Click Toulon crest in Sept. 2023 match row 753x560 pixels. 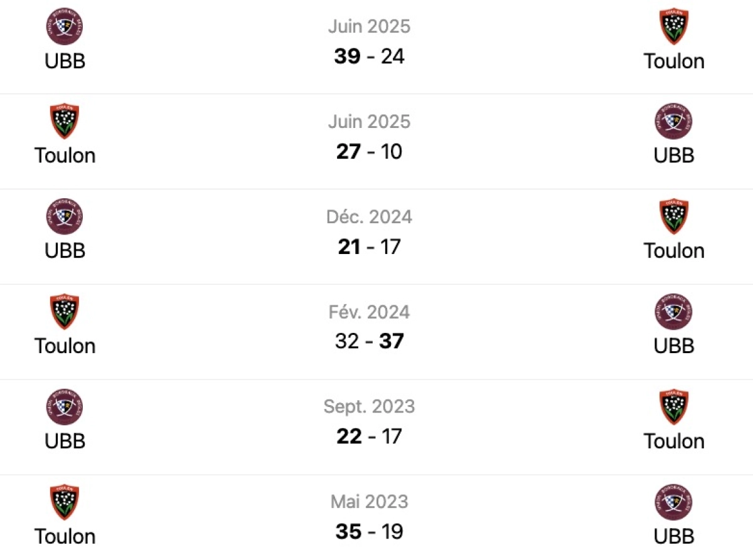(x=674, y=408)
